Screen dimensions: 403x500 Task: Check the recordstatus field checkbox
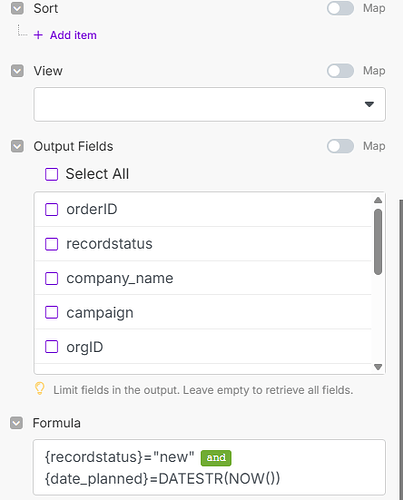coord(51,244)
